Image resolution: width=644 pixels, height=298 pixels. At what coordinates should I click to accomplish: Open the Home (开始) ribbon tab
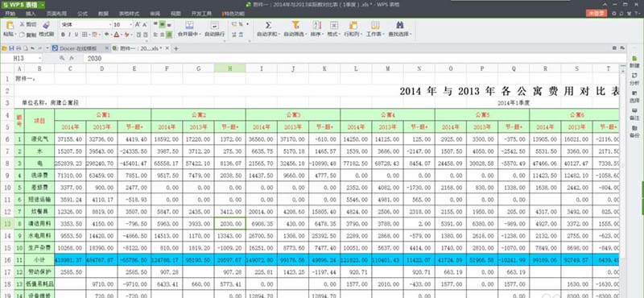pyautogui.click(x=10, y=14)
